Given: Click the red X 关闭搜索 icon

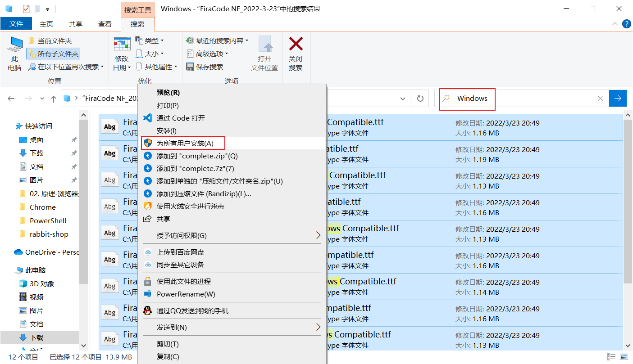Looking at the screenshot, I should click(296, 44).
